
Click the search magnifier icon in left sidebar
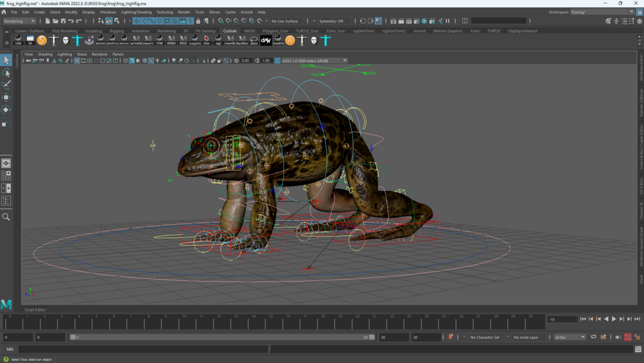pos(6,217)
